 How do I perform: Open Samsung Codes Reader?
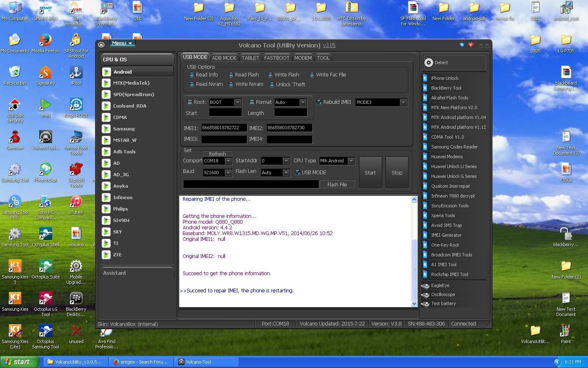pyautogui.click(x=454, y=147)
